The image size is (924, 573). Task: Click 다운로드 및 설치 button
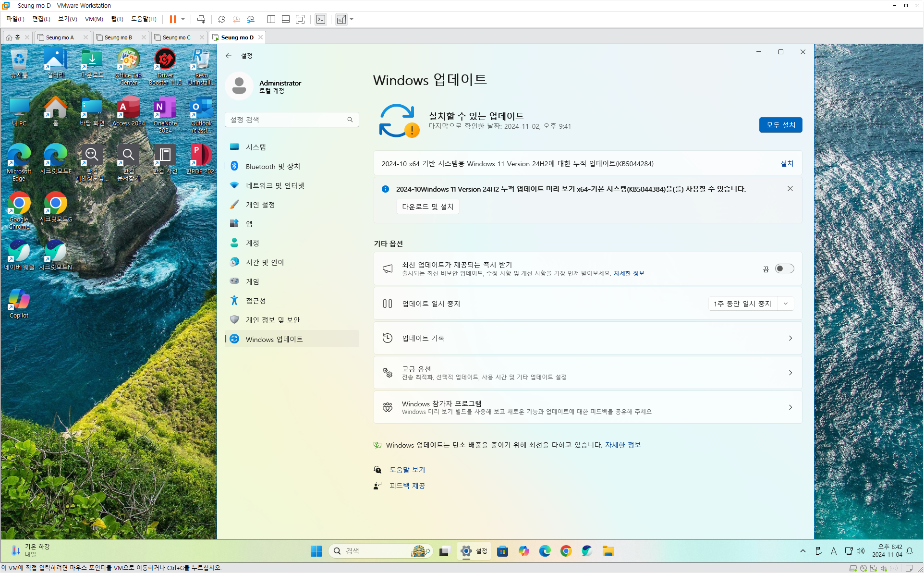click(x=427, y=207)
